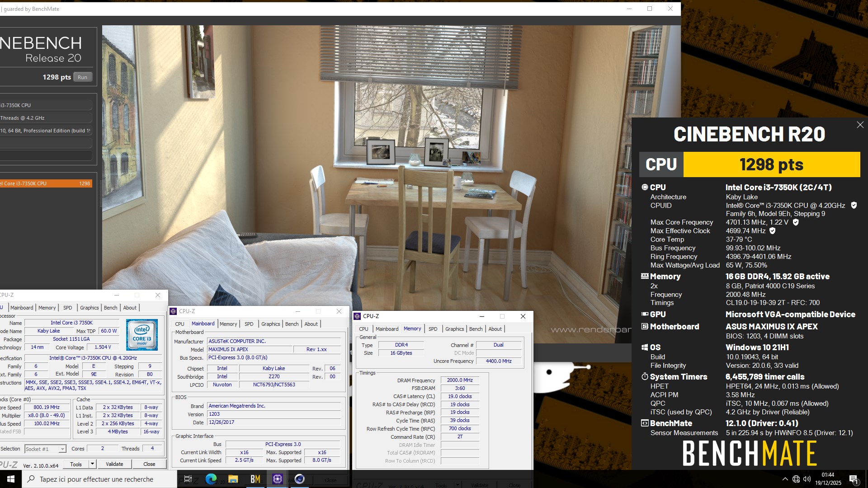Open the Graphics tab in Memory CPU-Z window
Viewport: 868px width, 488px height.
point(454,329)
